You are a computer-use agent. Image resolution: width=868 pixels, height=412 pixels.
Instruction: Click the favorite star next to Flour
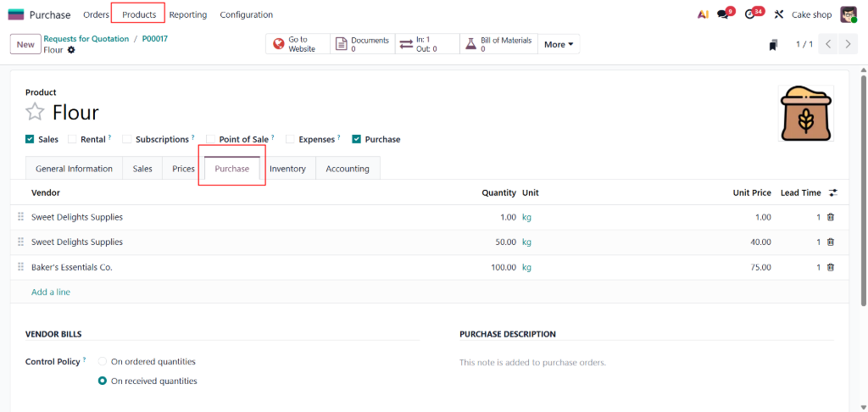coord(35,113)
